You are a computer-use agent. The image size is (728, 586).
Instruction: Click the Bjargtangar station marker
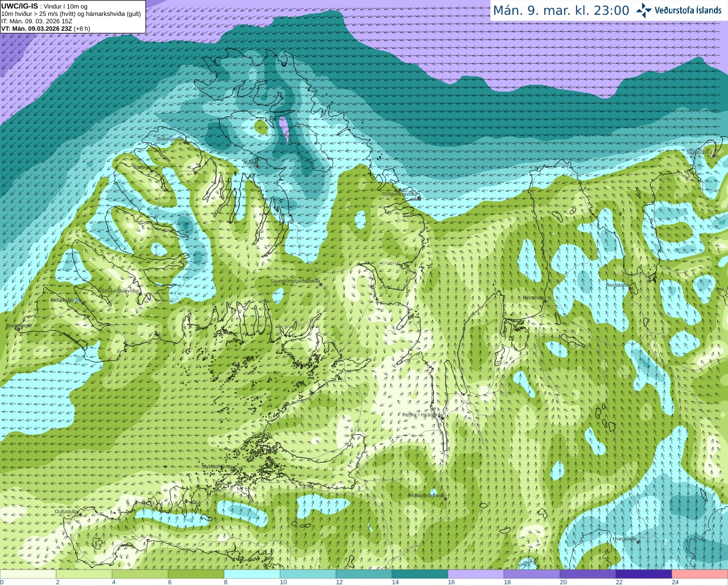[18, 329]
